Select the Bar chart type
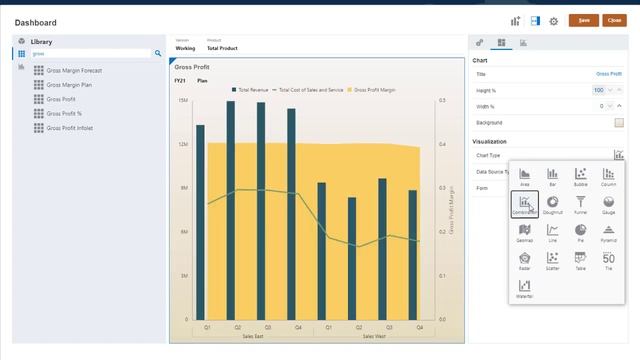The height and width of the screenshot is (360, 640). click(x=552, y=176)
